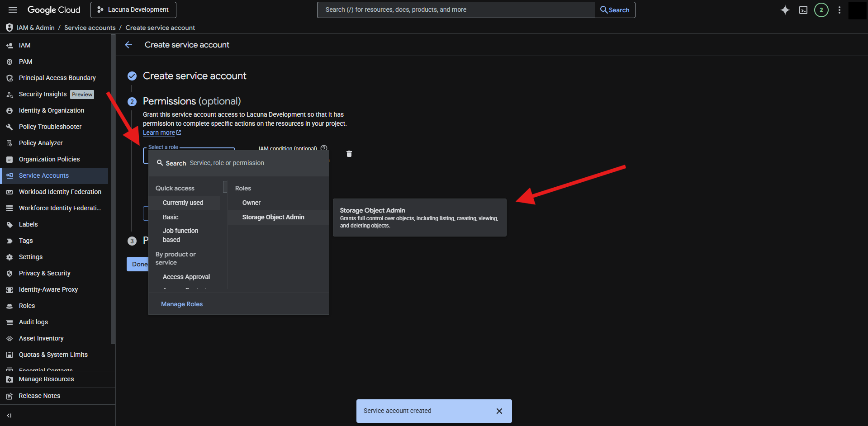The image size is (868, 426).
Task: Click the IAM condition help icon
Action: 324,148
